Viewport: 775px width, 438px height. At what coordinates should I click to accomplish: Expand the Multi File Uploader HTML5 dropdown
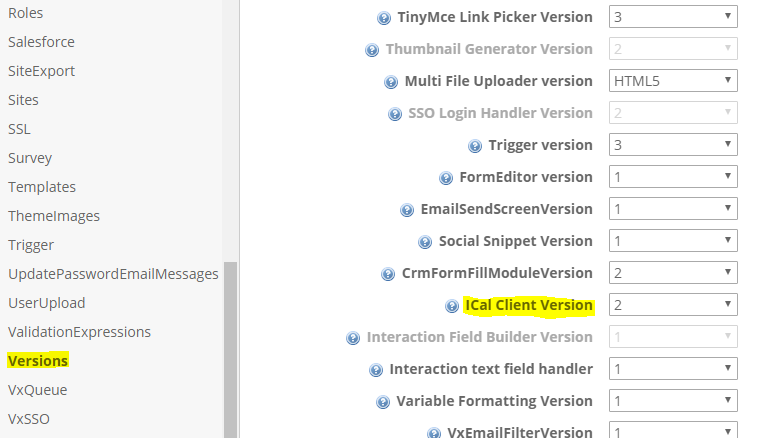pos(673,81)
